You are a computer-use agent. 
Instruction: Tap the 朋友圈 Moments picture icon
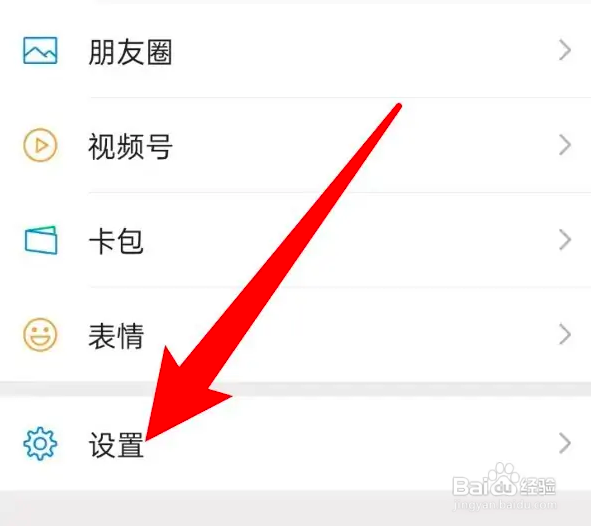[40, 50]
